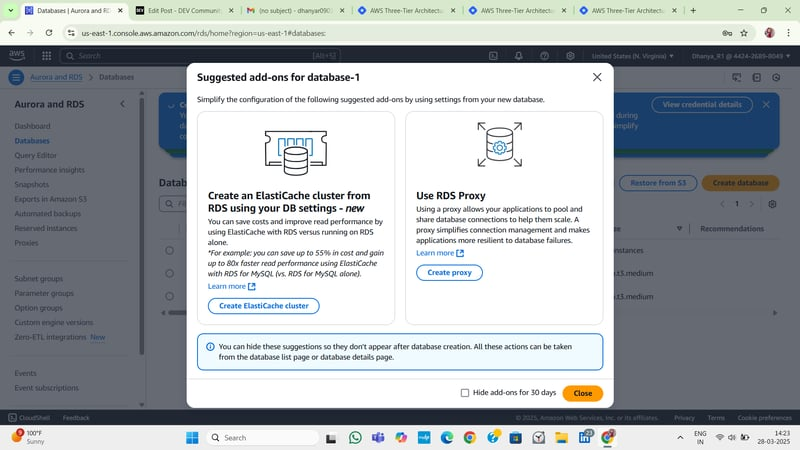Dismiss the blue notification banner
Image resolution: width=800 pixels, height=450 pixels.
pyautogui.click(x=766, y=105)
